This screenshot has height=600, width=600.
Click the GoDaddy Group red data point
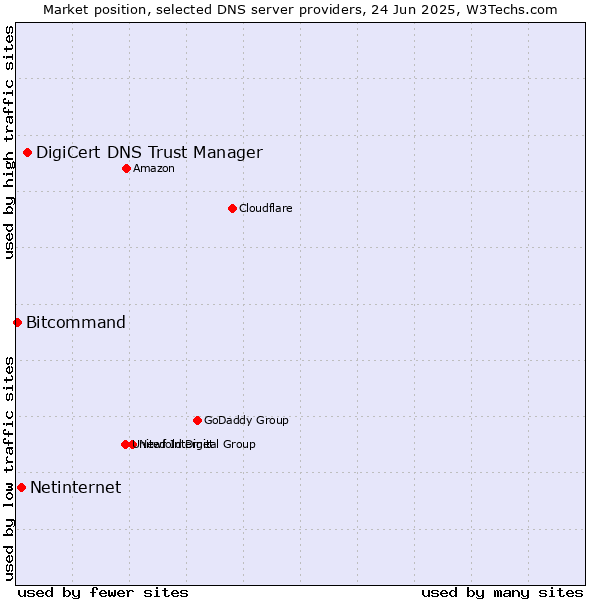[x=197, y=421]
